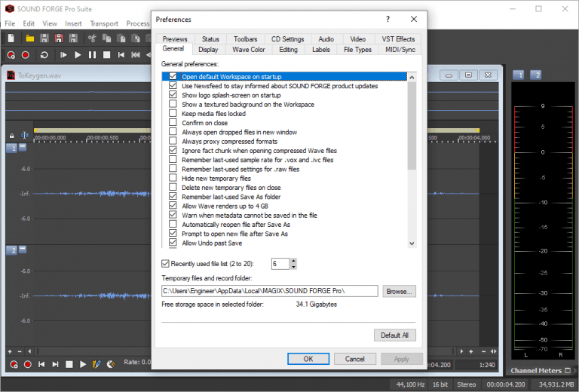Open record options in the top transport bar
The width and height of the screenshot is (579, 392).
[11, 55]
